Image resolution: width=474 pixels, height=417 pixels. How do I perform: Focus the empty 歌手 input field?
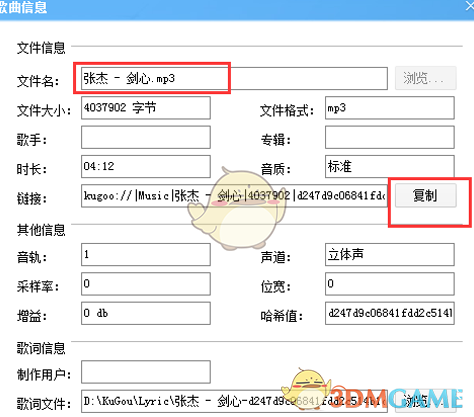[146, 137]
